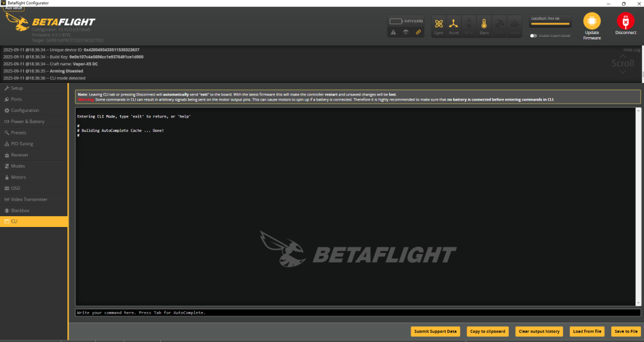Click Save to File button

point(626,331)
